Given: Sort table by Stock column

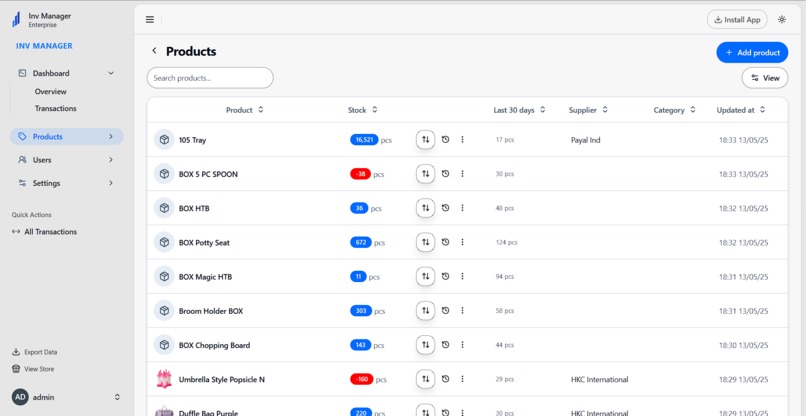Looking at the screenshot, I should click(363, 110).
